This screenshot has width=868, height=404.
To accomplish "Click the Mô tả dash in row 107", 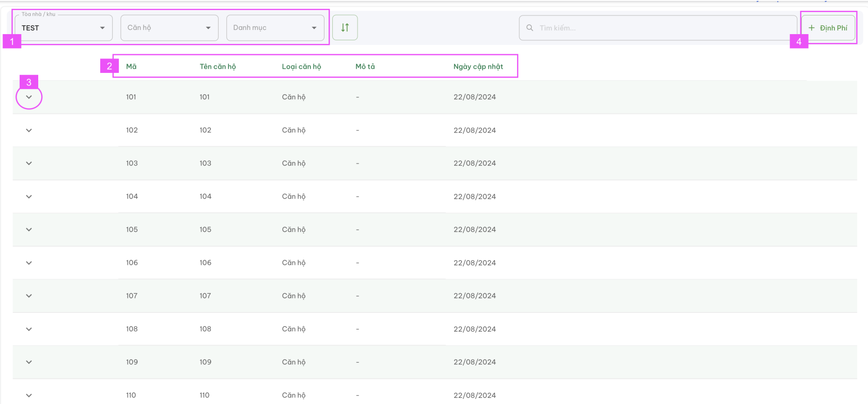I will tap(358, 296).
